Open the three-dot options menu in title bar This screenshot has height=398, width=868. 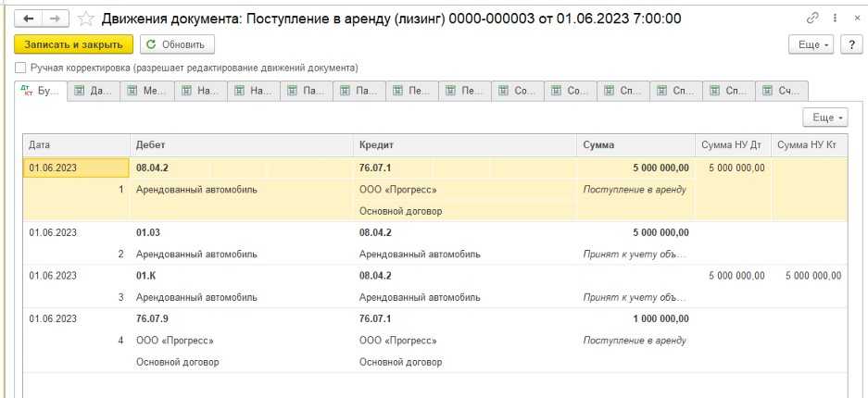835,19
